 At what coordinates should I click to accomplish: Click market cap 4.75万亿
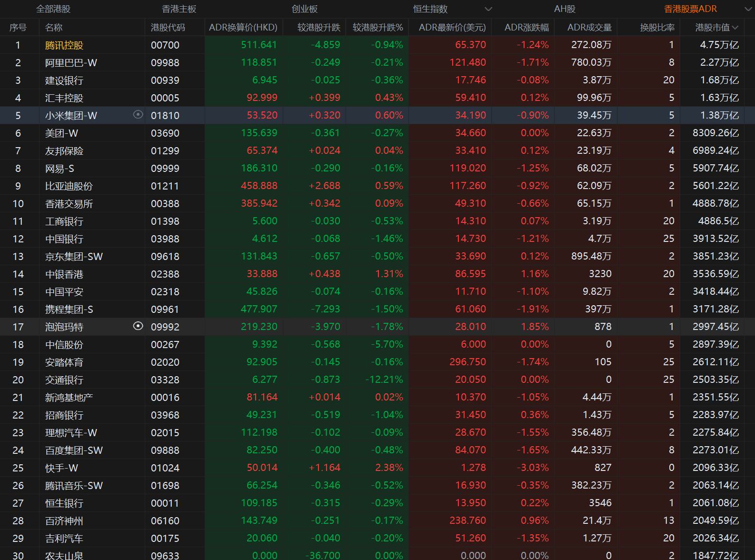(719, 45)
